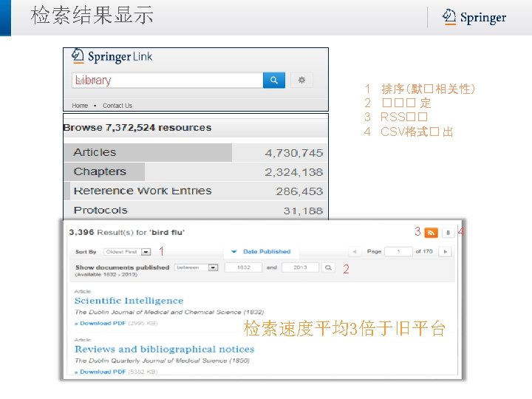This screenshot has width=532, height=399.
Task: Open the Home menu item
Action: pyautogui.click(x=80, y=106)
